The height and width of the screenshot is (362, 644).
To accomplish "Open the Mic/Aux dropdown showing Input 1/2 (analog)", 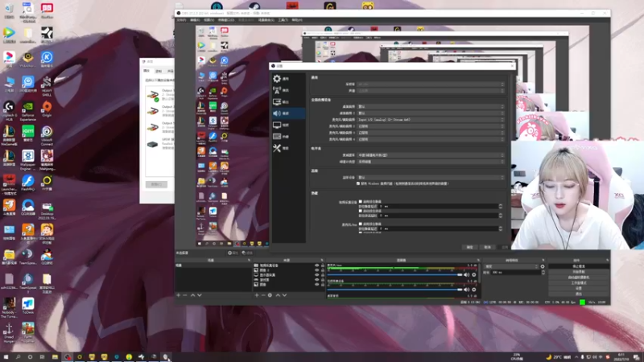I will coord(431,119).
